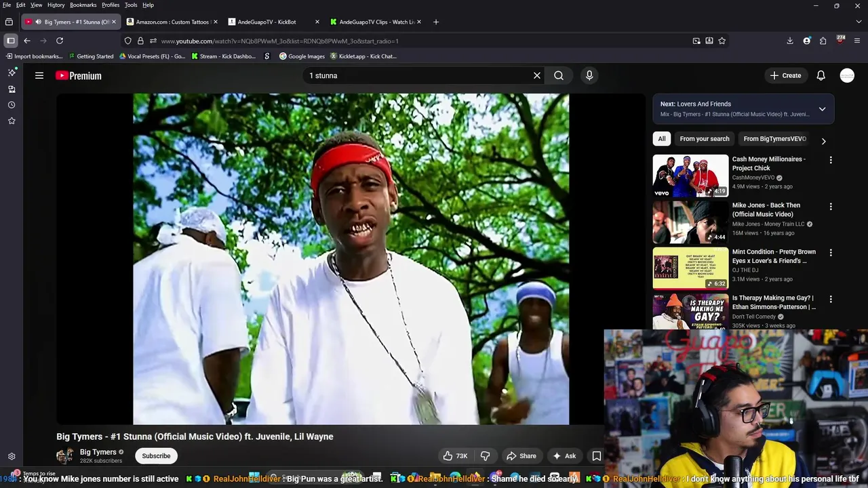
Task: Close the Amazon Custom Tattoos tab
Action: [x=216, y=22]
